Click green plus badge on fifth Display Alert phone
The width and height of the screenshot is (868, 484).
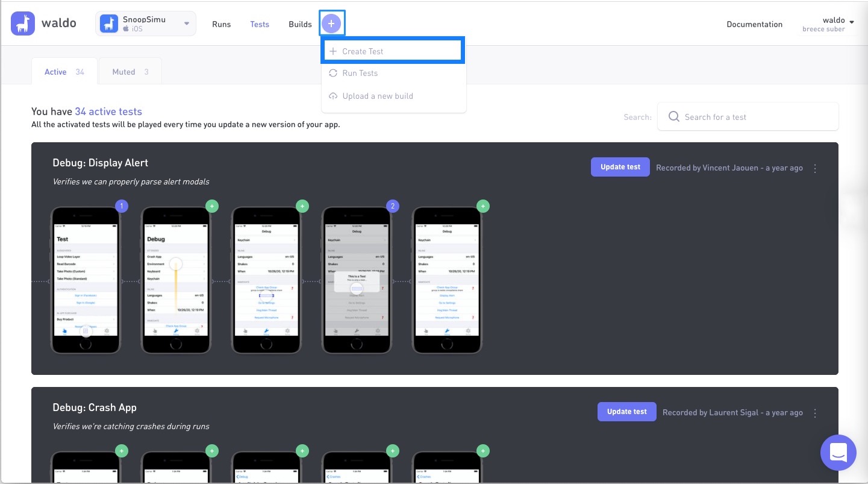(483, 206)
